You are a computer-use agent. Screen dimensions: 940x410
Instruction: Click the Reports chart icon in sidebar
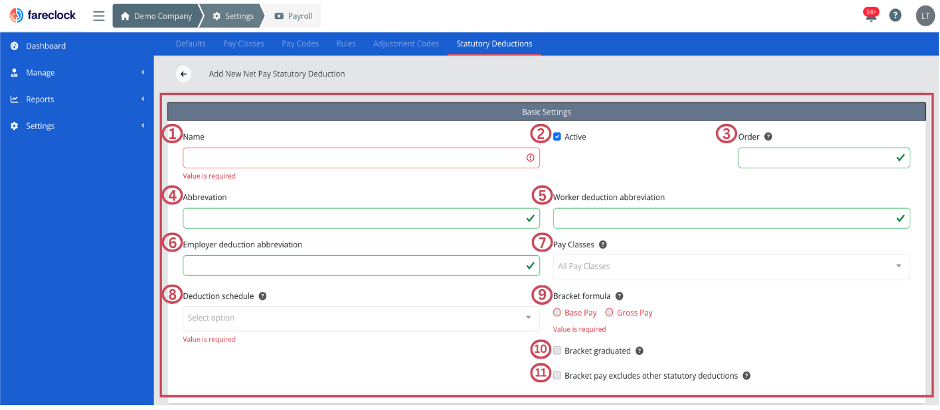14,100
